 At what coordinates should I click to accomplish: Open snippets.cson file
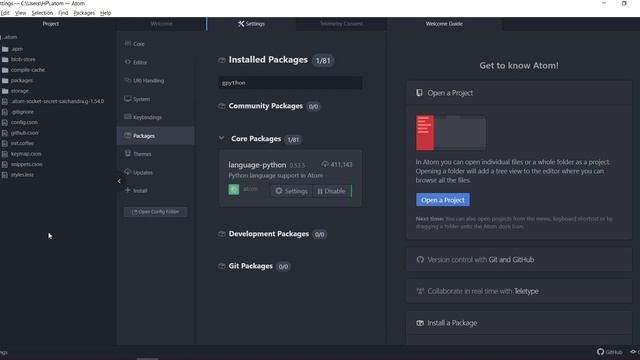pos(27,164)
